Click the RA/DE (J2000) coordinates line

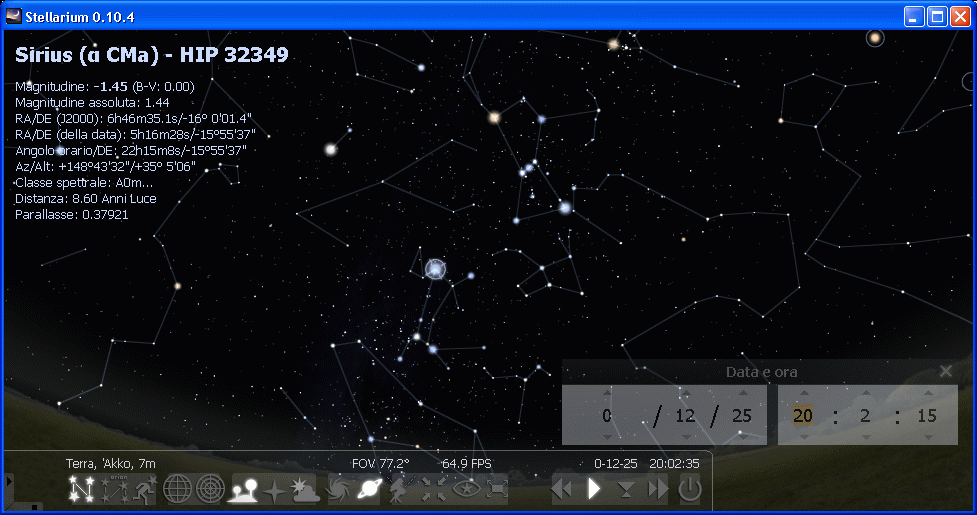(133, 118)
